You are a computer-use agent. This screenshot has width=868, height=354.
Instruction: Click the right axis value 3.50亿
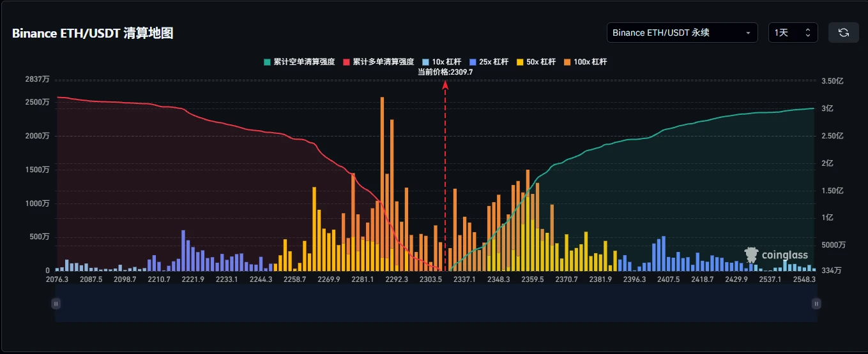832,81
